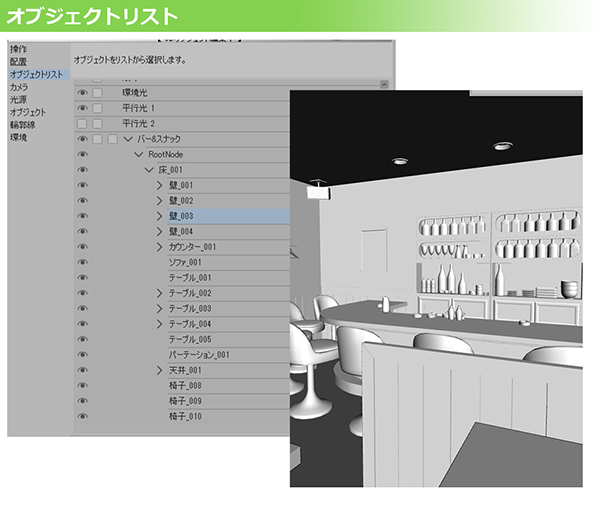Screen dimensions: 600x511
Task: Toggle eye icon for テーブル_005
Action: click(82, 339)
